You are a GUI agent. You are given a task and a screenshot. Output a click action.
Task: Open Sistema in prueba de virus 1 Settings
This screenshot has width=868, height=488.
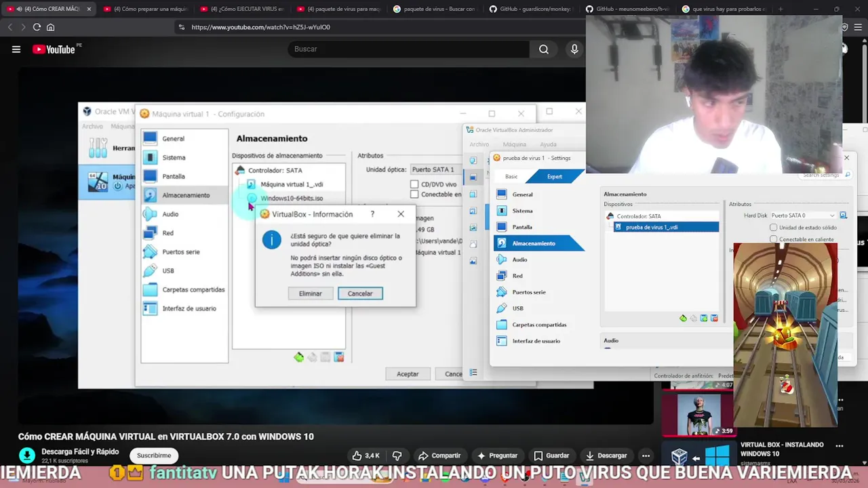tap(522, 211)
